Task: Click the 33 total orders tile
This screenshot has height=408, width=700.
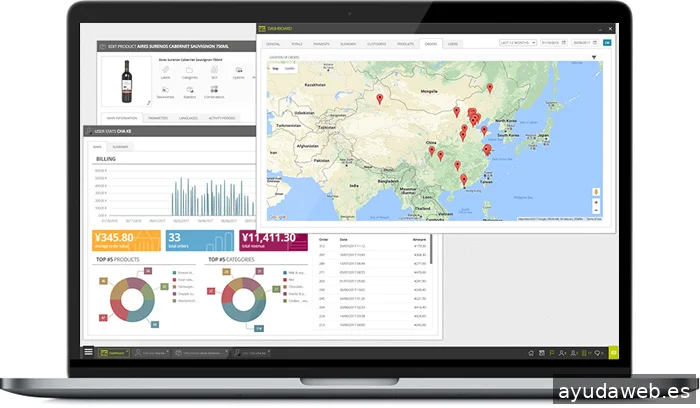Action: pyautogui.click(x=200, y=240)
